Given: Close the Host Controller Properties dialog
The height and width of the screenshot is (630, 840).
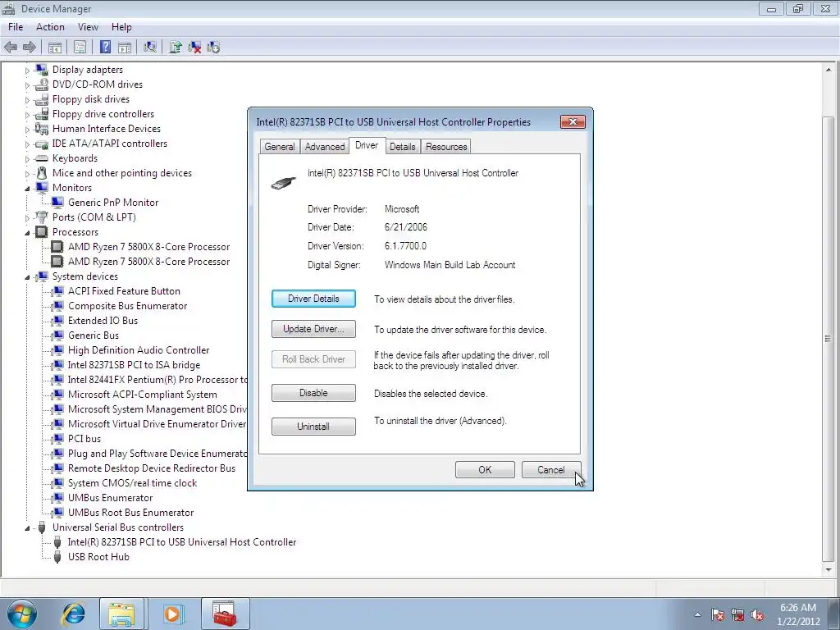Looking at the screenshot, I should coord(573,122).
